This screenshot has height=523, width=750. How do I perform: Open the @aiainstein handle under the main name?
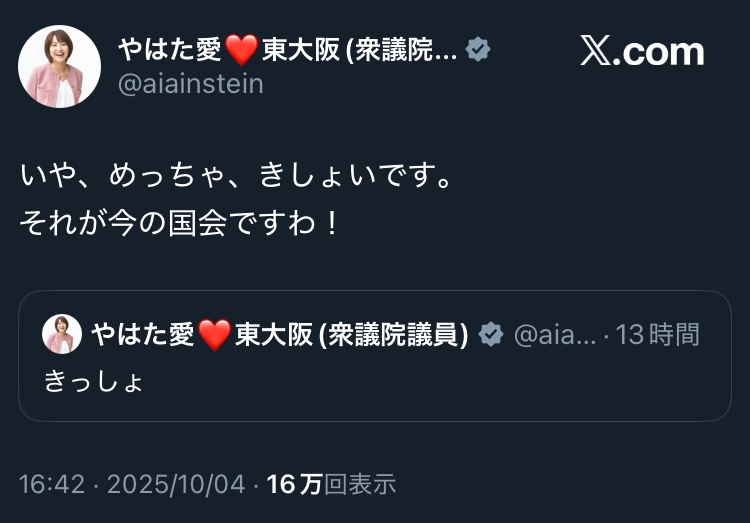click(191, 84)
